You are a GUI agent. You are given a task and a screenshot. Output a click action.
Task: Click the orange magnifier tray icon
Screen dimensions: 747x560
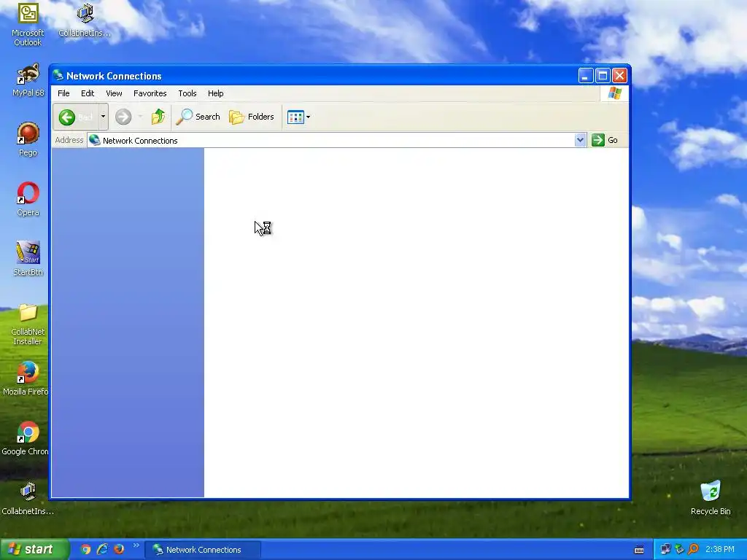pos(693,550)
